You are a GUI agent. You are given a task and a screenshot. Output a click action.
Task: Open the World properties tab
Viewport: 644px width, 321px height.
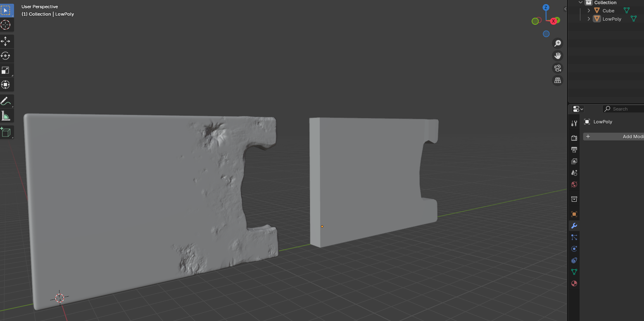coord(574,184)
